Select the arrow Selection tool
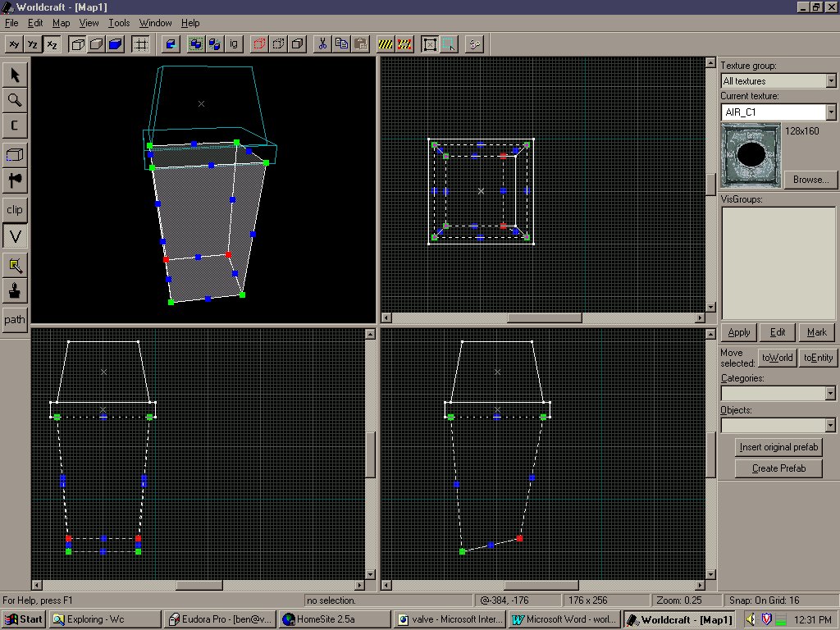The height and width of the screenshot is (630, 840). pyautogui.click(x=15, y=75)
